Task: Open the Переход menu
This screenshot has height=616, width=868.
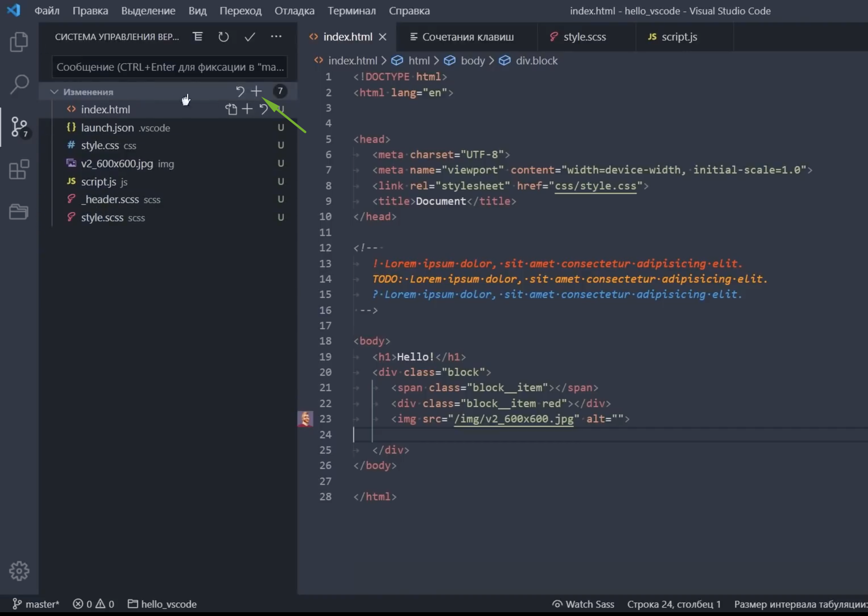Action: 241,11
